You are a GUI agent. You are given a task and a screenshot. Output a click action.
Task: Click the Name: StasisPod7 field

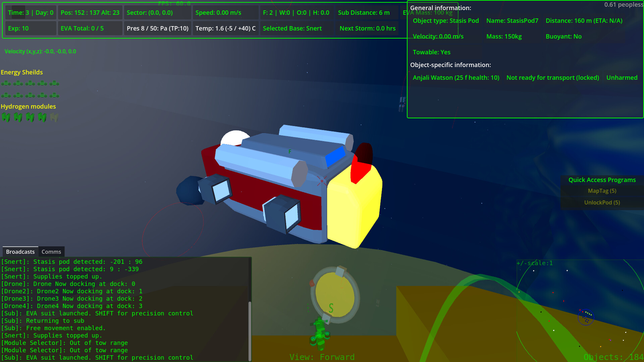click(512, 21)
